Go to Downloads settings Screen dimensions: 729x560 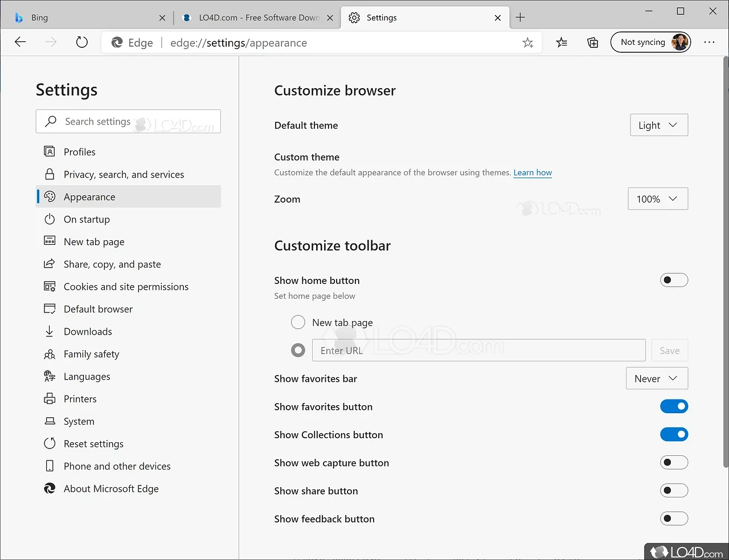point(128,331)
